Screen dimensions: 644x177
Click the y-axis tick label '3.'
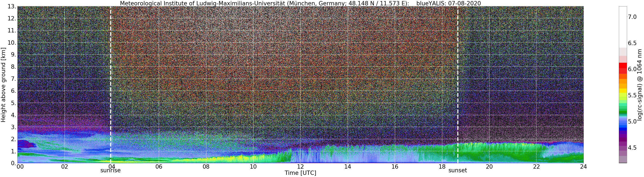tap(13, 127)
